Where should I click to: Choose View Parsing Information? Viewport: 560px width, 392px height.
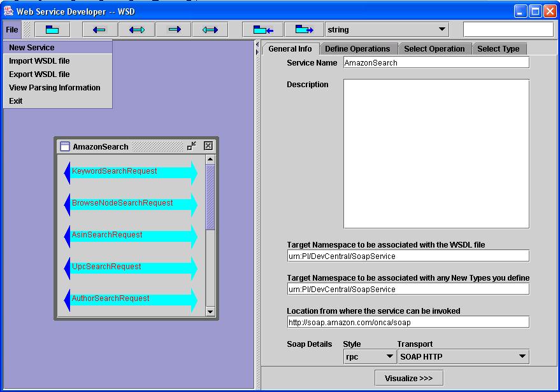(x=57, y=88)
